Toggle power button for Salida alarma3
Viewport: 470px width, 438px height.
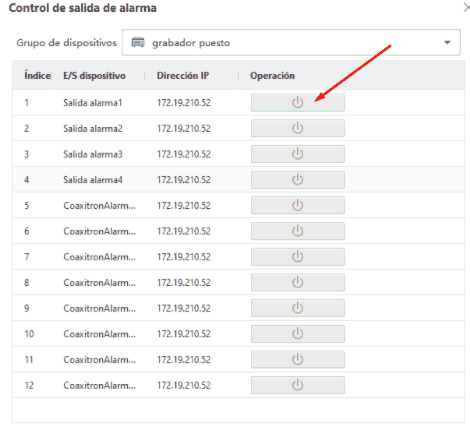click(298, 154)
